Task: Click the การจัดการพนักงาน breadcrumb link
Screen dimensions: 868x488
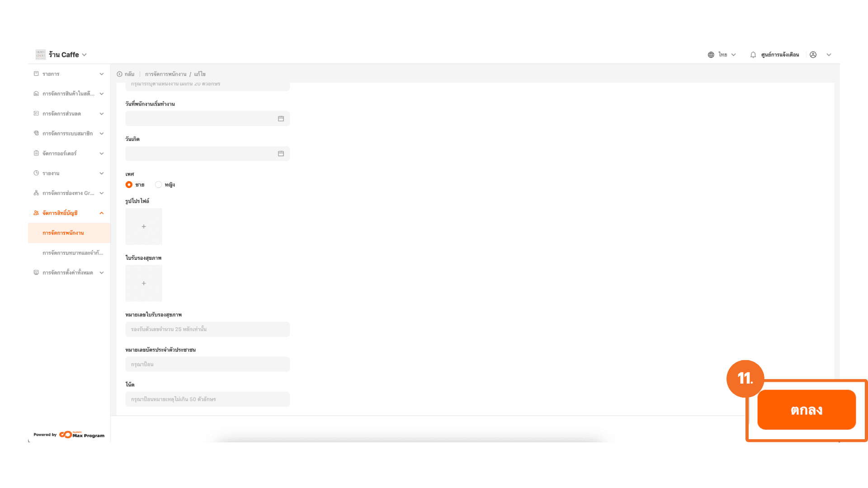Action: pos(165,74)
